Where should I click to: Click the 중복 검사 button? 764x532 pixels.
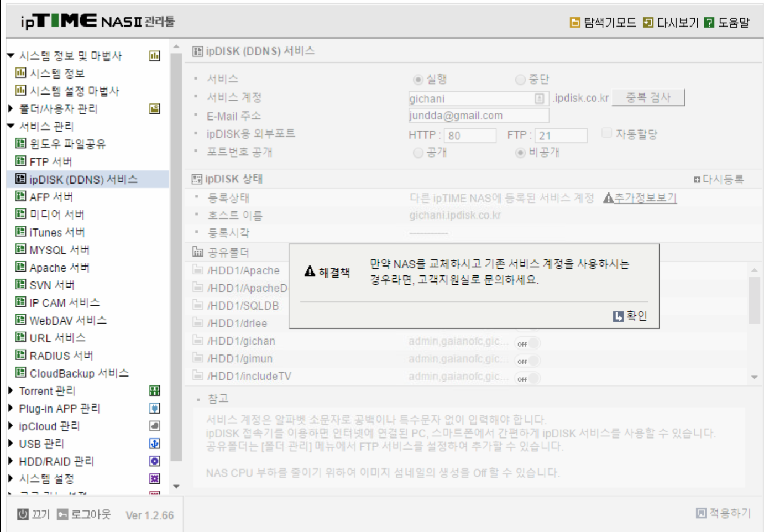pyautogui.click(x=648, y=98)
